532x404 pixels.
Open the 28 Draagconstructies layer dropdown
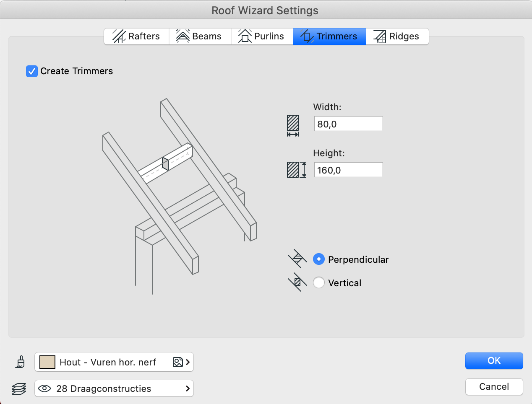(x=114, y=388)
